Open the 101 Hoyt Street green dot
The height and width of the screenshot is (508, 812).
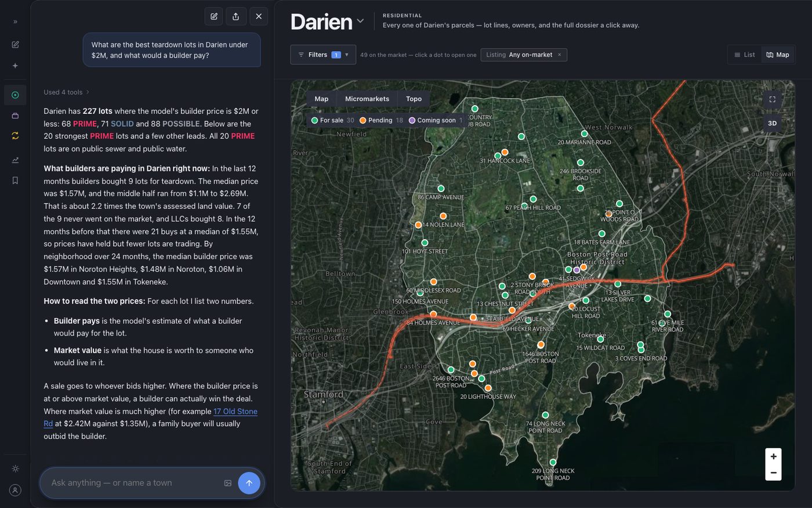(x=425, y=243)
